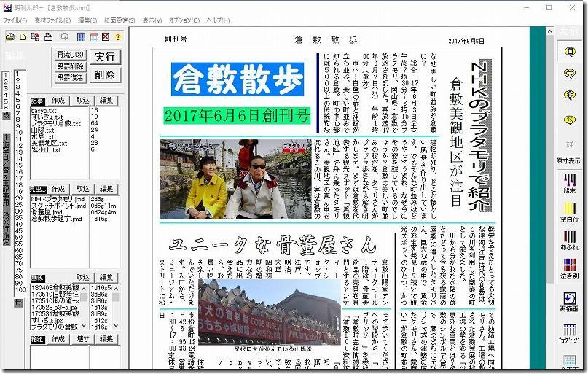Viewport: 588px width, 374px height.
Task: Open the ヘルプ(H) menu
Action: 219,20
